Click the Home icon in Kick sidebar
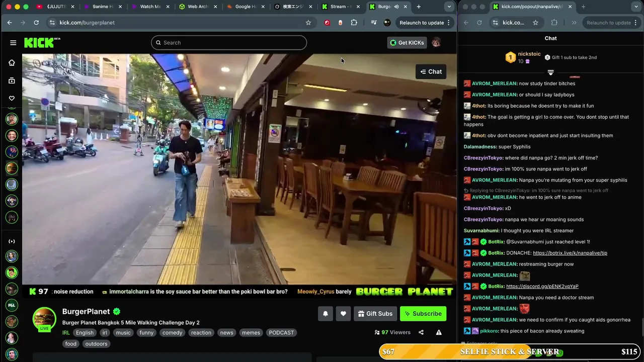This screenshot has height=362, width=644. (x=12, y=63)
